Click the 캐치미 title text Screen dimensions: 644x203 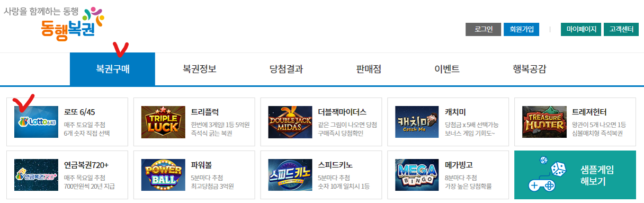pos(455,112)
